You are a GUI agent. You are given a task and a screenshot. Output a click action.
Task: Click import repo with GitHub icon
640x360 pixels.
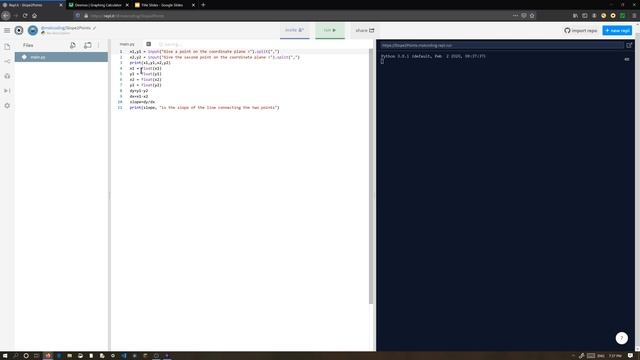pyautogui.click(x=580, y=31)
